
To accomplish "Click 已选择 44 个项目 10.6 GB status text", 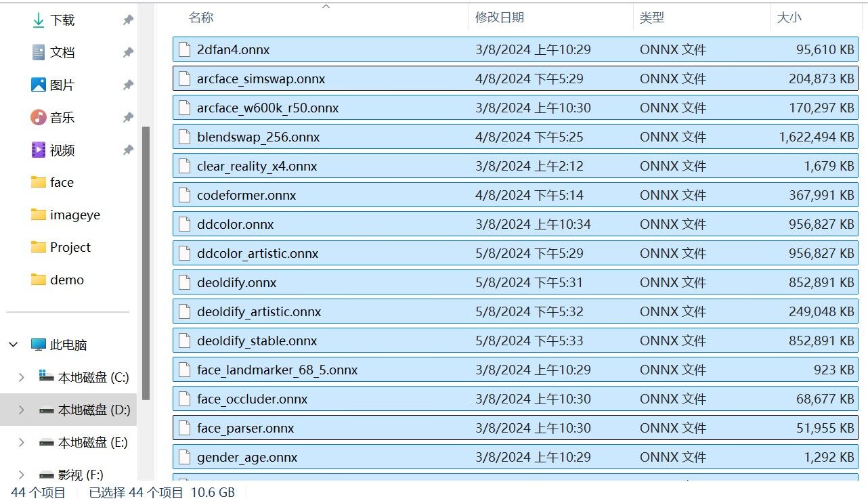I will pyautogui.click(x=162, y=492).
